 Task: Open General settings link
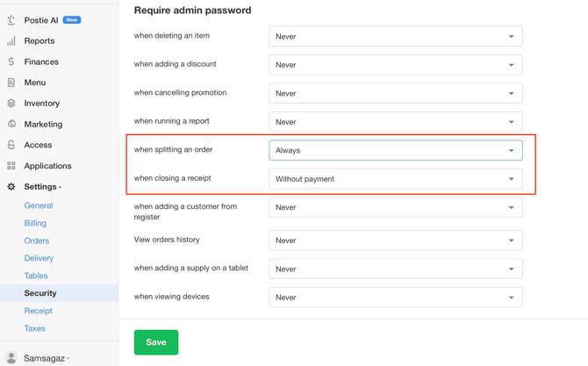(39, 205)
